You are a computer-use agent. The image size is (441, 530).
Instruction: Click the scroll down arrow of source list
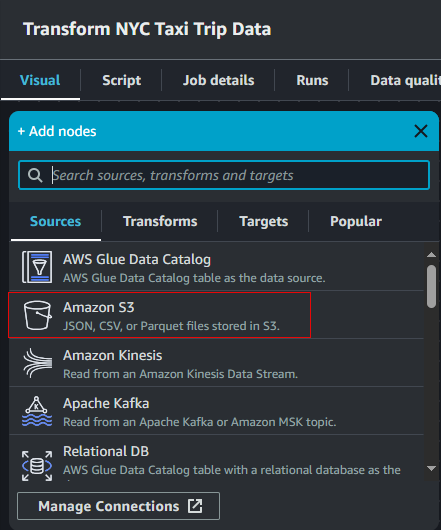coord(431,468)
